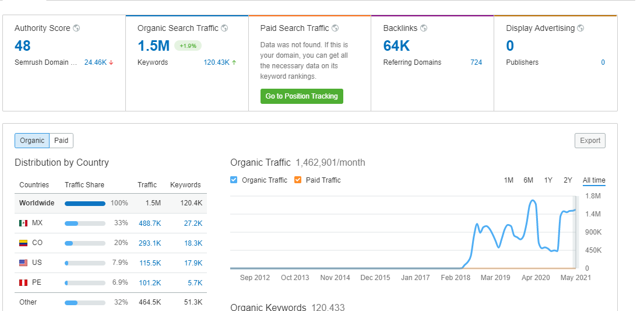Click the Worldwide traffic share bar

(x=85, y=203)
